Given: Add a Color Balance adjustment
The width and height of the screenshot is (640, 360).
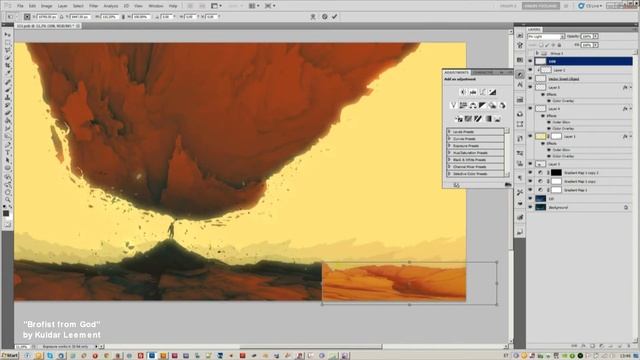Looking at the screenshot, I should pos(473,105).
